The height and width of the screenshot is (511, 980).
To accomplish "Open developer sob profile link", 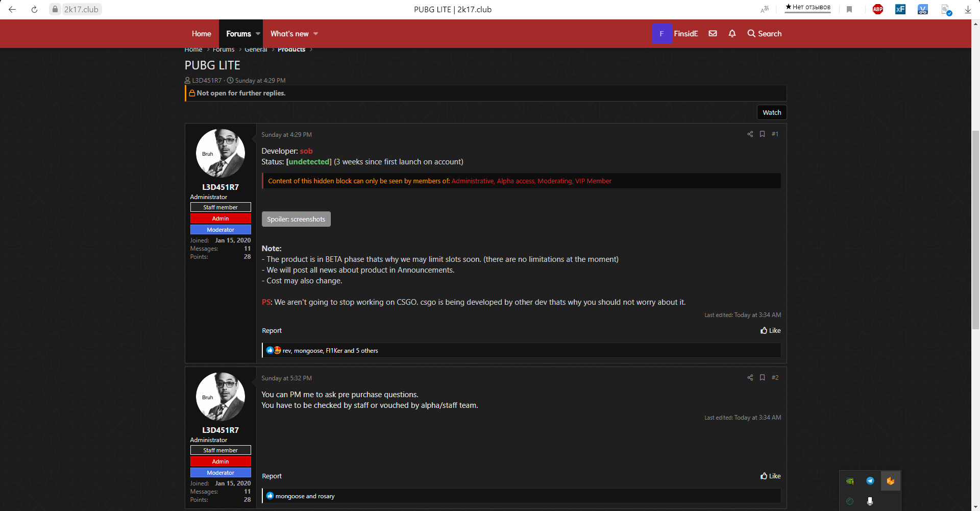I will [x=306, y=151].
